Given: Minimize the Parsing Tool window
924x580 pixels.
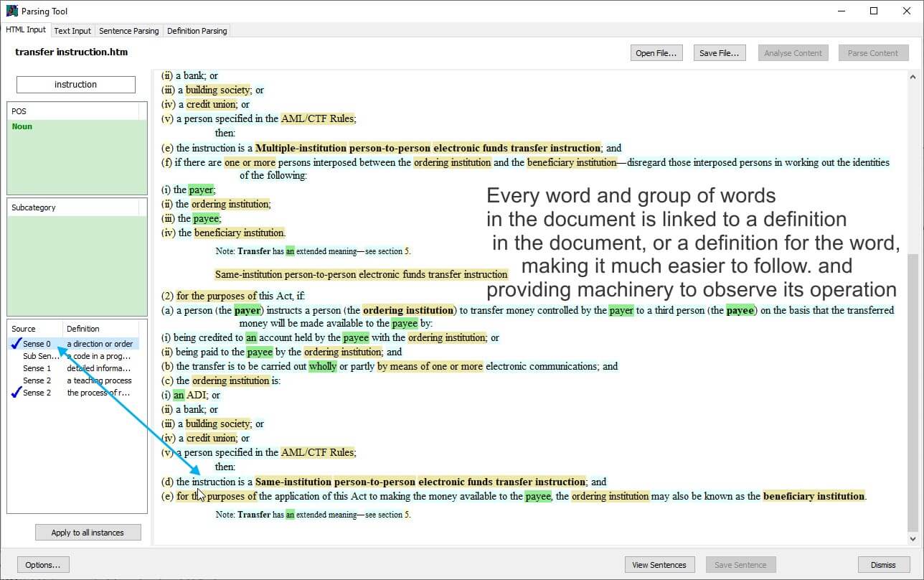Looking at the screenshot, I should (840, 11).
